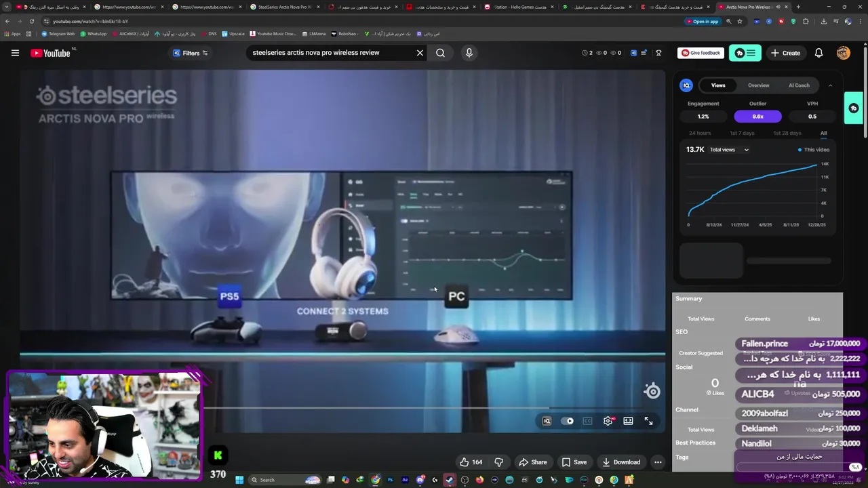The width and height of the screenshot is (868, 488).
Task: Click the Windows taskbar Search box
Action: [283, 480]
